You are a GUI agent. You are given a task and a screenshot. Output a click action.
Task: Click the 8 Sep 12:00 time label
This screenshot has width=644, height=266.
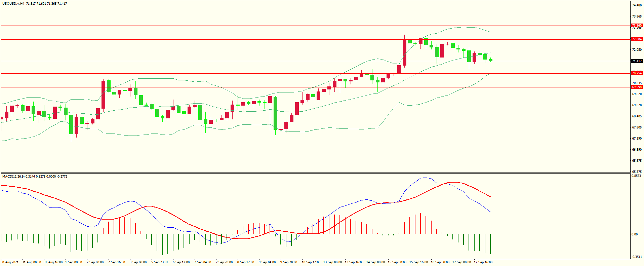click(x=246, y=262)
